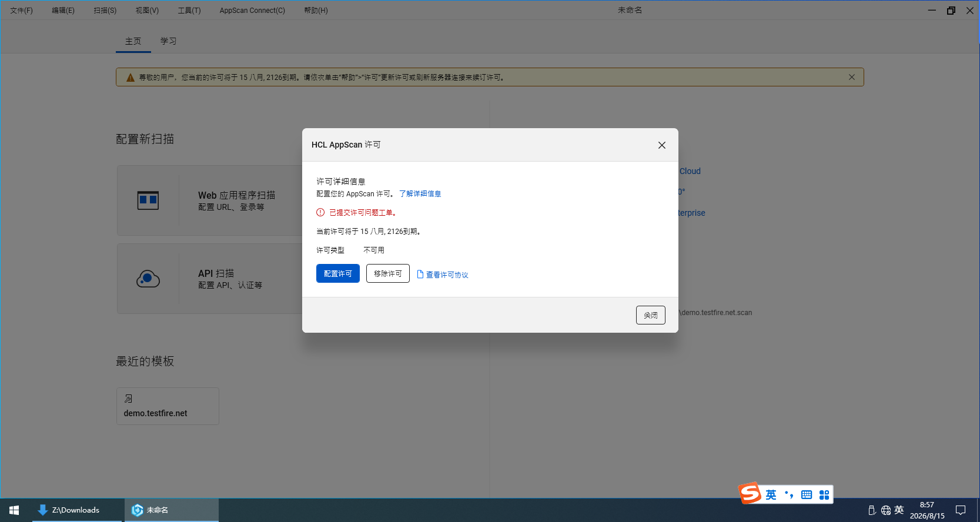Open the 工具(T) menu
Screen dimensions: 980x522
(189, 11)
